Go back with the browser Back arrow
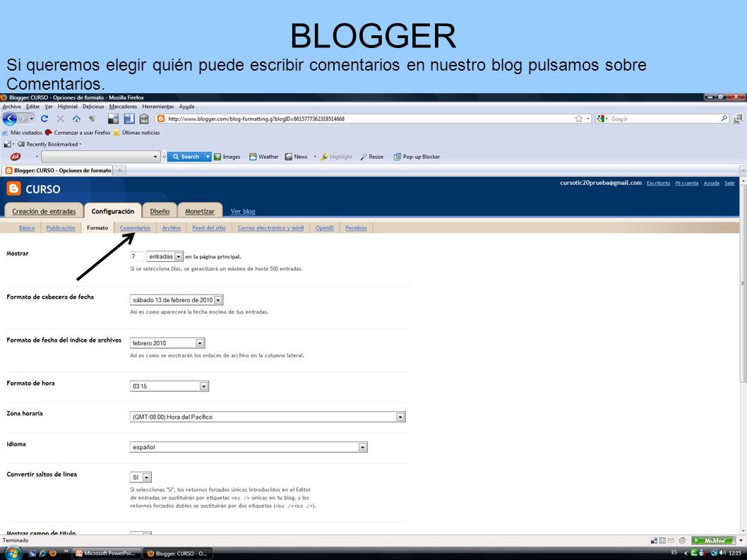The width and height of the screenshot is (747, 560). 10,119
